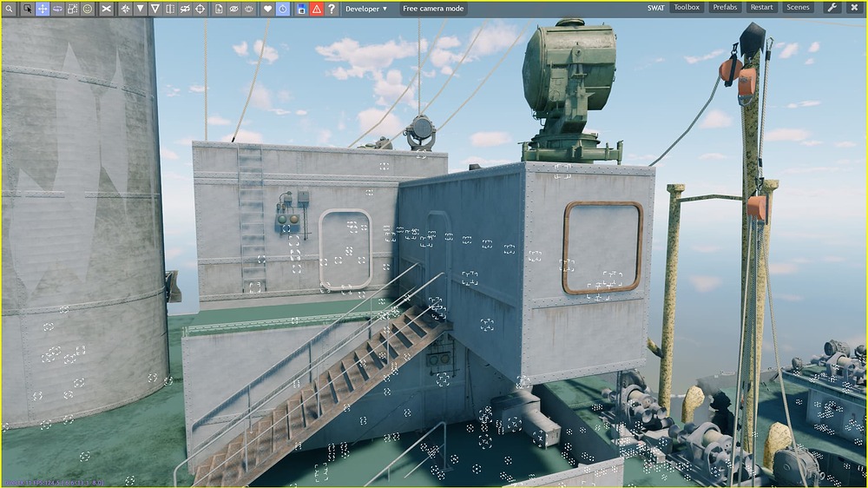Click the red warning triangle icon

(x=316, y=9)
